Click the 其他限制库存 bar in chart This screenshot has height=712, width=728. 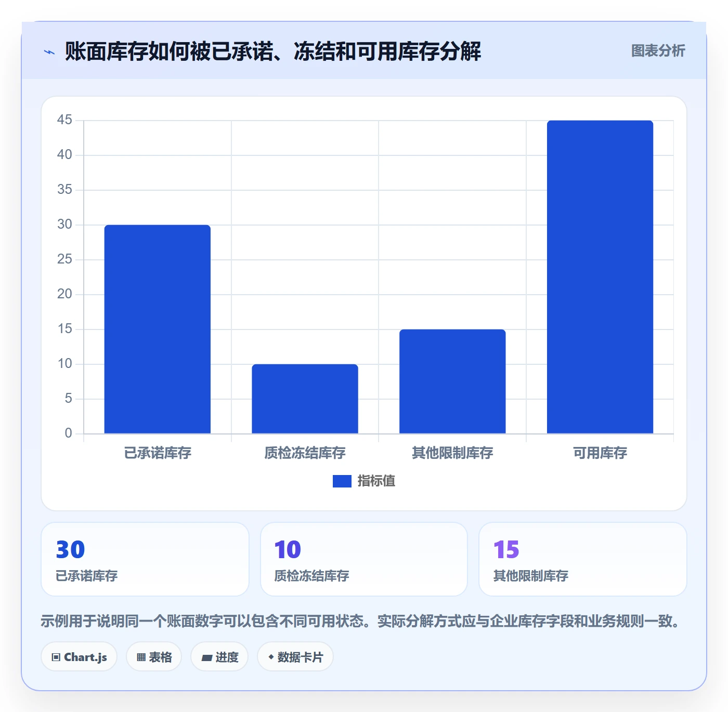[452, 381]
